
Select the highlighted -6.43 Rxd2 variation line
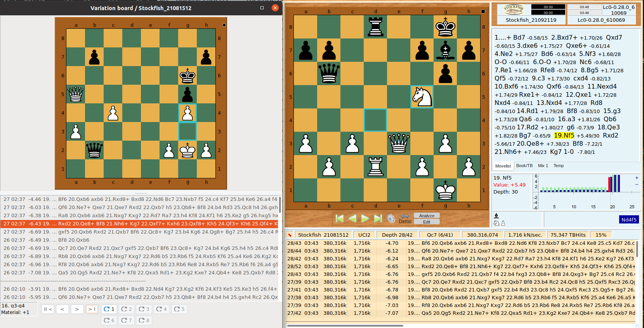140,223
